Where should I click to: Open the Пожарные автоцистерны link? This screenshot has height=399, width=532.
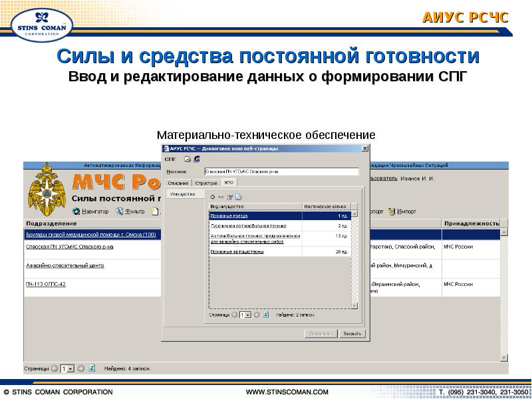(237, 252)
